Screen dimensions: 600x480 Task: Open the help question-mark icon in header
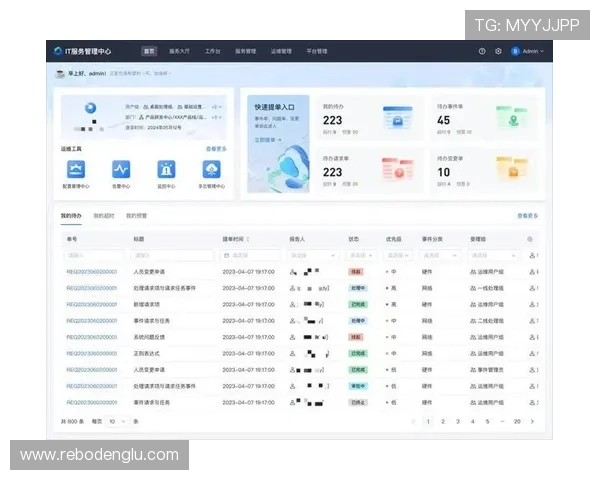pos(482,51)
